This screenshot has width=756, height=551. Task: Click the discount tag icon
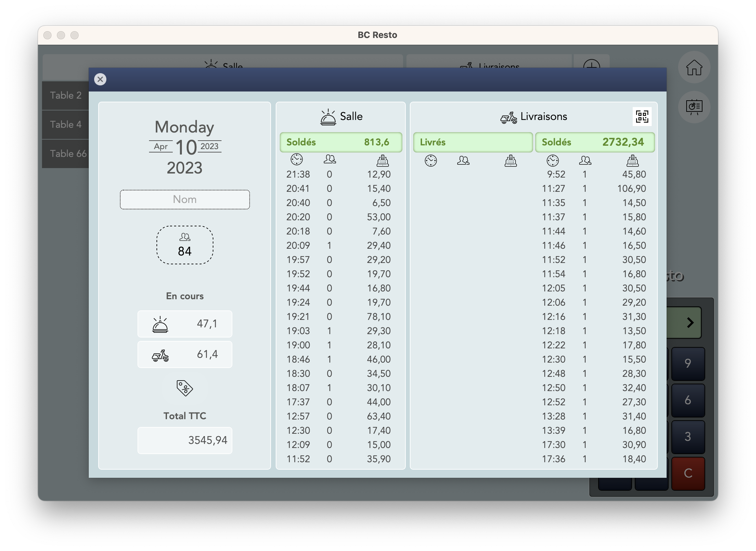(x=185, y=388)
